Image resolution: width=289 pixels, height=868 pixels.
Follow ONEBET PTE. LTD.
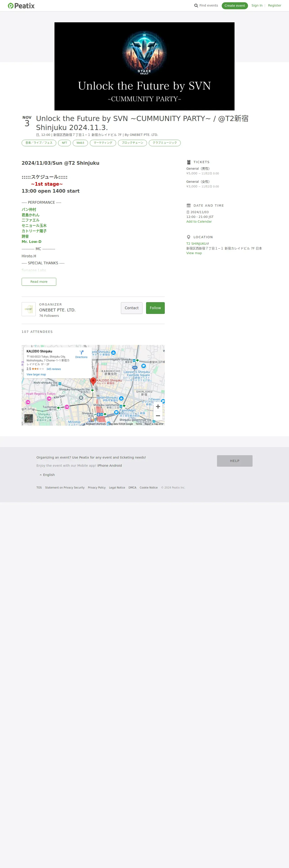pyautogui.click(x=156, y=308)
